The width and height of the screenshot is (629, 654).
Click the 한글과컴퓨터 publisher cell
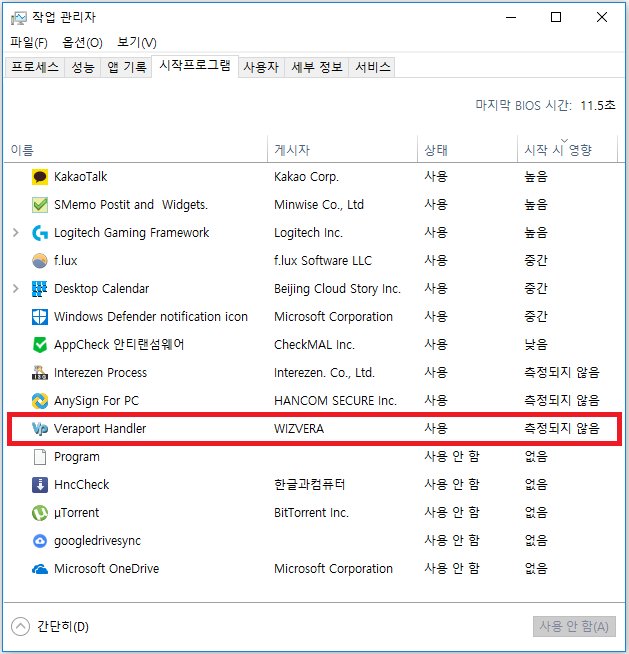tap(309, 485)
